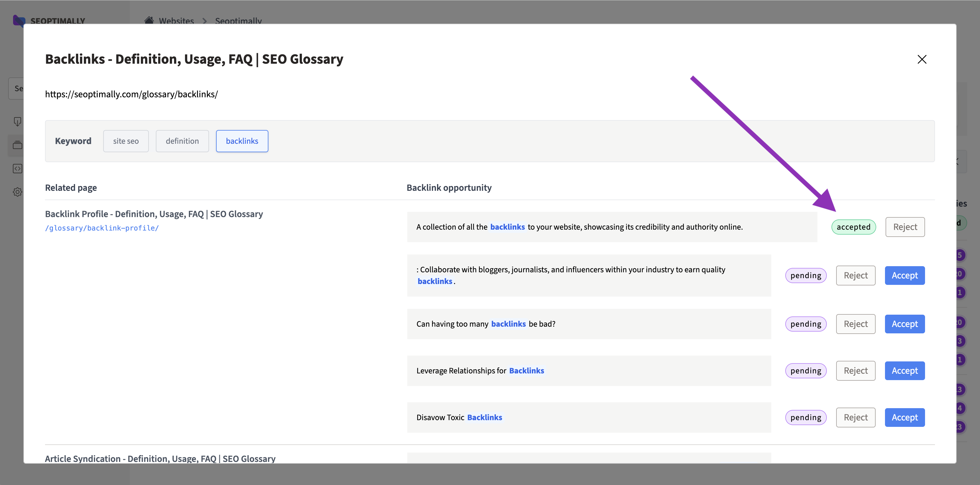This screenshot has height=485, width=980.
Task: Reject 'Can having too many backlinks be bad?'
Action: (x=855, y=324)
